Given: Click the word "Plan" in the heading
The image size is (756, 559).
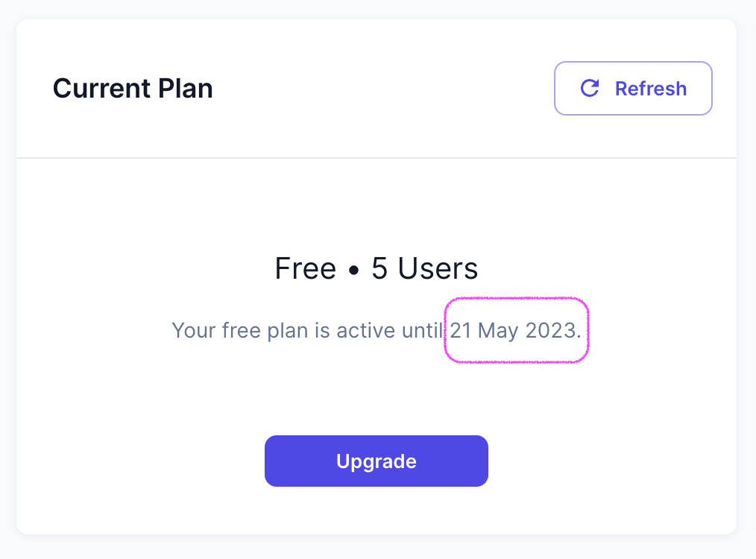Looking at the screenshot, I should 186,89.
